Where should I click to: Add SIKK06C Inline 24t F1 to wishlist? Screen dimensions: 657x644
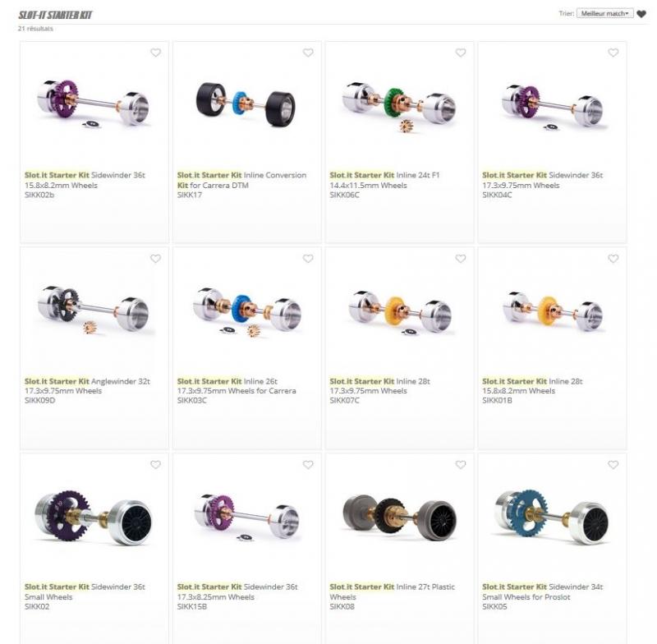[461, 53]
